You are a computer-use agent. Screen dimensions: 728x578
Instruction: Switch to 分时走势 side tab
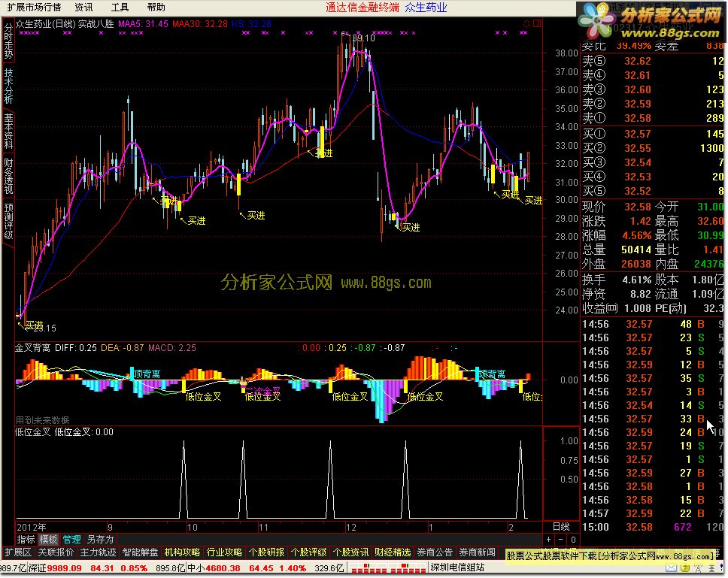click(x=8, y=41)
